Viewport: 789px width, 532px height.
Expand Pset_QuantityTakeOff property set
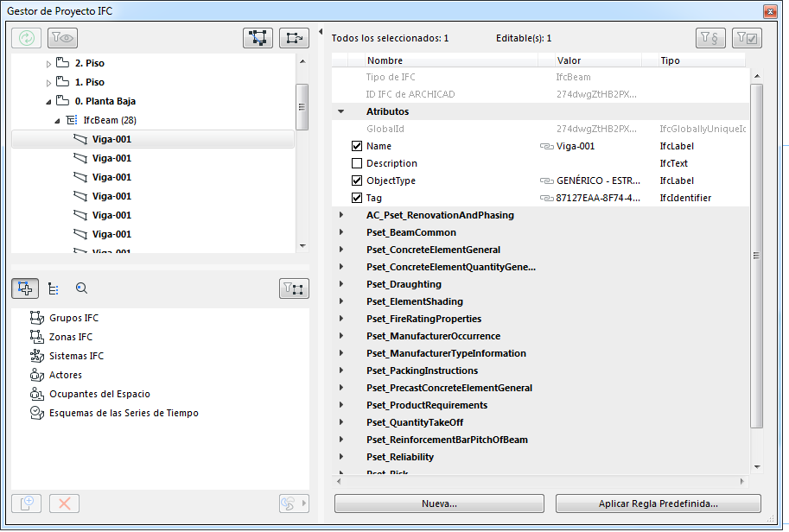[341, 422]
